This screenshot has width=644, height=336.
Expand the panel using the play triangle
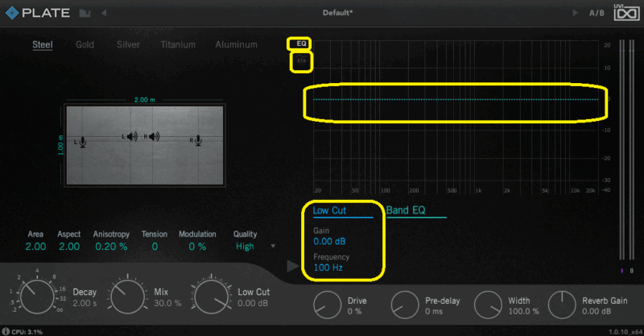pos(292,266)
